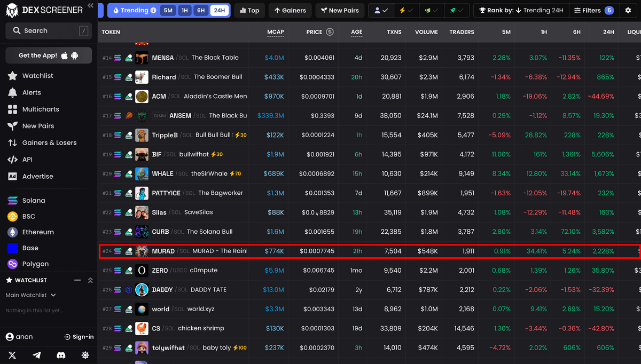
Task: Click the WHALE token logo
Action: click(142, 173)
